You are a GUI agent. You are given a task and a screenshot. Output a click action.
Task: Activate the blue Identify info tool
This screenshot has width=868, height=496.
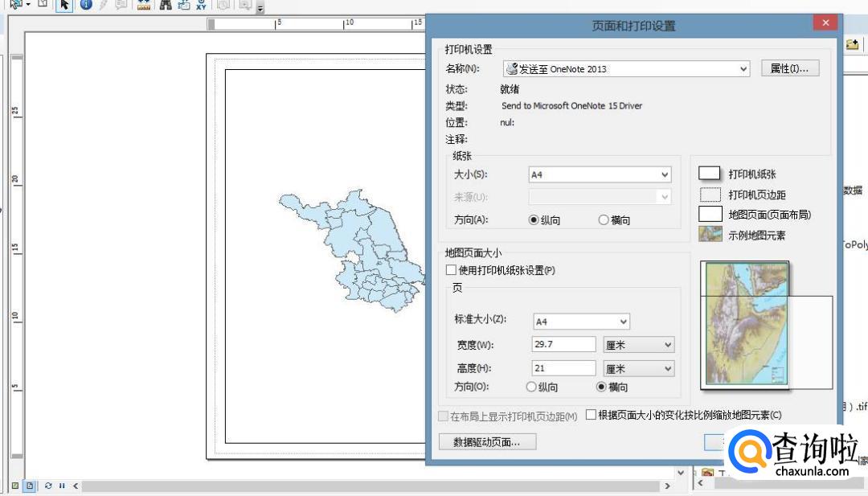click(86, 5)
